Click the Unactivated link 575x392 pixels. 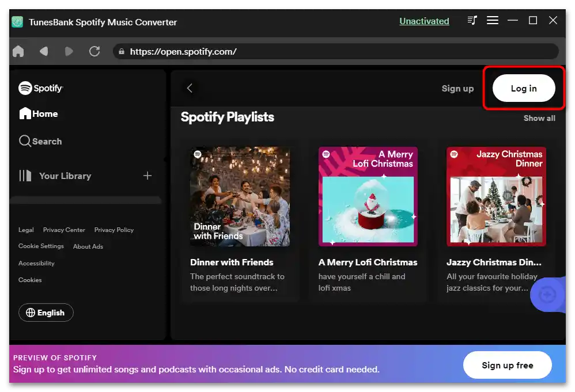click(x=424, y=21)
